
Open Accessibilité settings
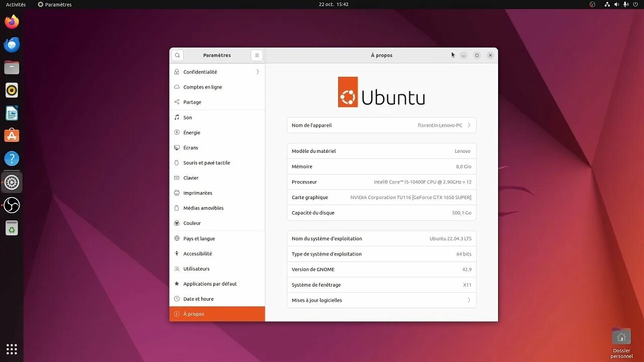point(217,254)
